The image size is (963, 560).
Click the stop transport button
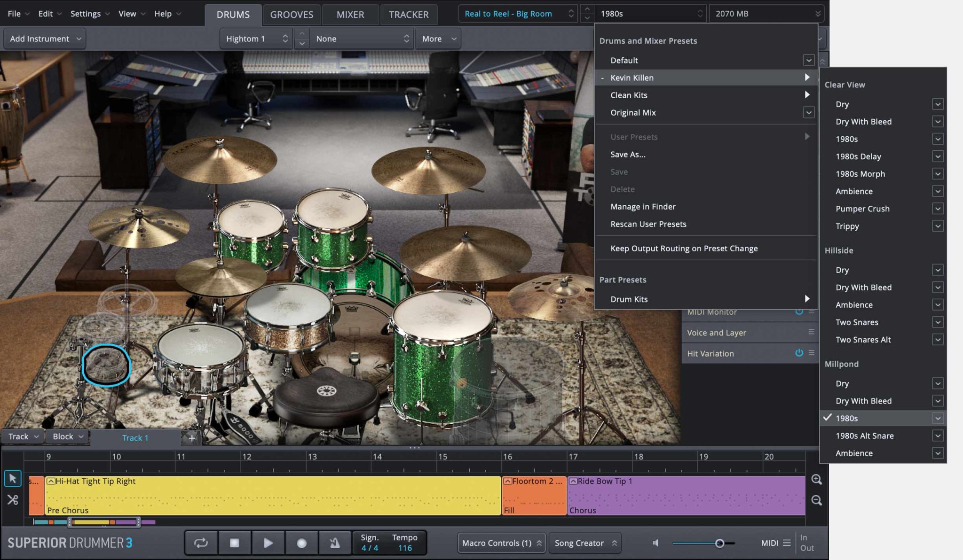click(234, 543)
